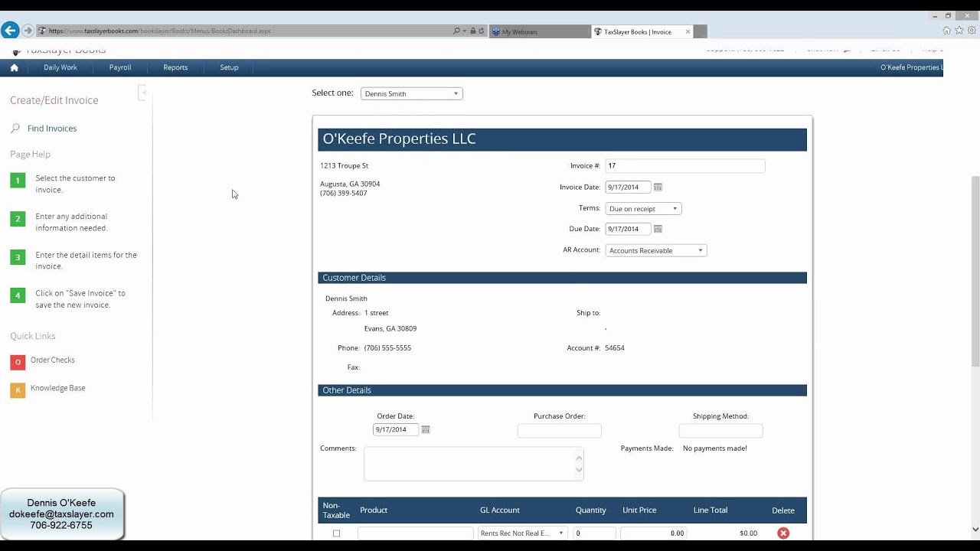Screen dimensions: 980x551
Task: Click the Quantity field
Action: click(594, 533)
